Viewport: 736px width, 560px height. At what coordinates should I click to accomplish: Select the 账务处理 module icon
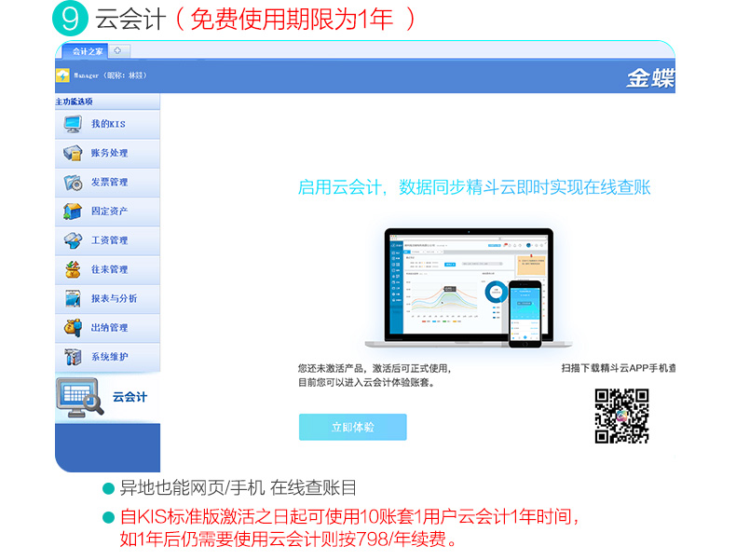point(74,154)
